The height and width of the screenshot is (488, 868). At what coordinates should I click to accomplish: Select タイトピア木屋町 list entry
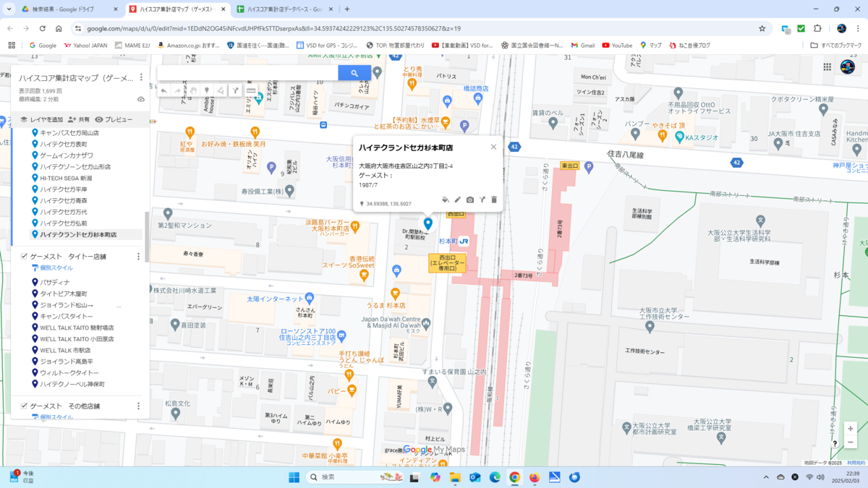coord(63,294)
